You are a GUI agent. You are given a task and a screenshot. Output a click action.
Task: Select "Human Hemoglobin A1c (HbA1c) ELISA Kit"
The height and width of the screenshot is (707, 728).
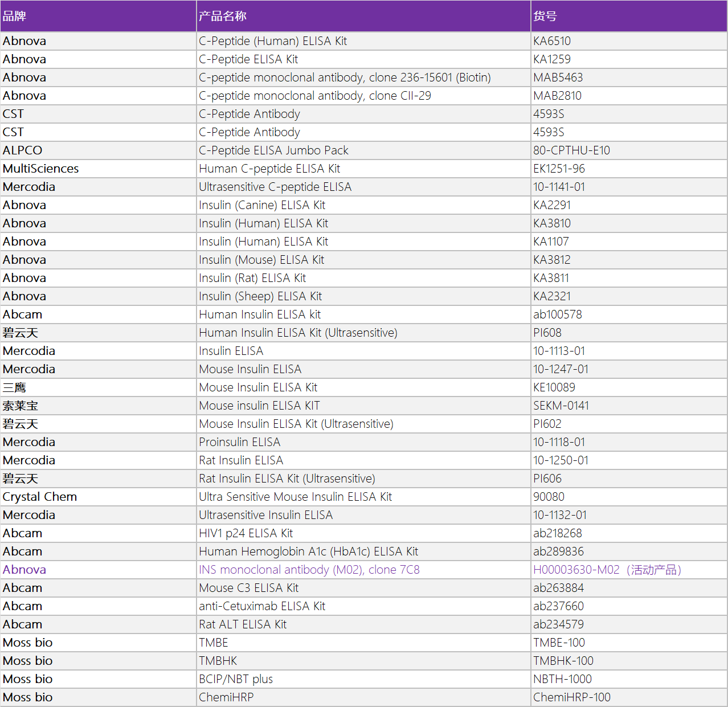pos(309,551)
